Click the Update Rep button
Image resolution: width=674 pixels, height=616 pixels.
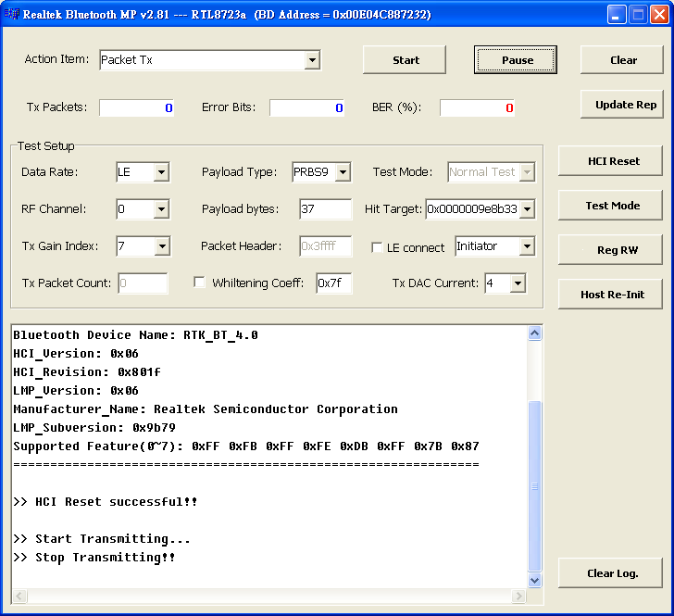pos(621,105)
